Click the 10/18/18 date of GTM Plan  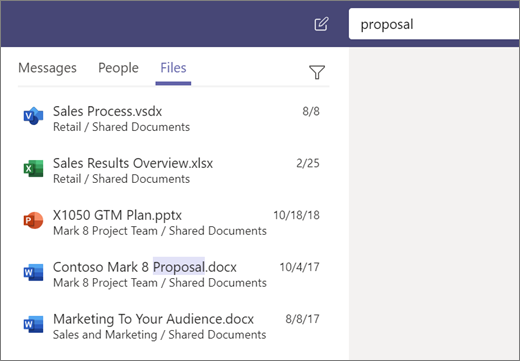pos(296,215)
